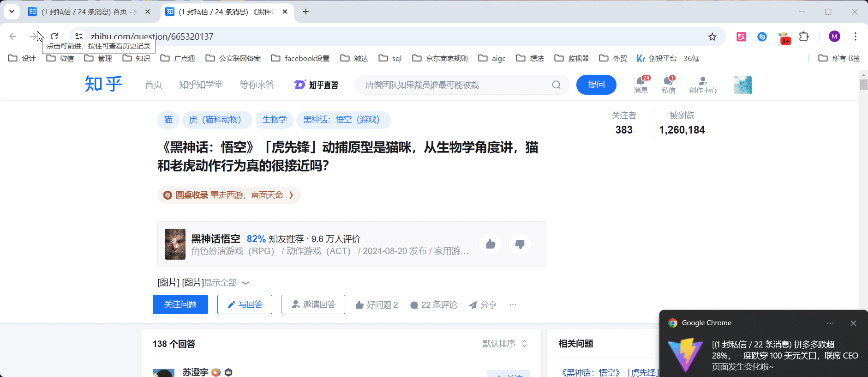Open the Extensions puzzle icon

pos(804,36)
